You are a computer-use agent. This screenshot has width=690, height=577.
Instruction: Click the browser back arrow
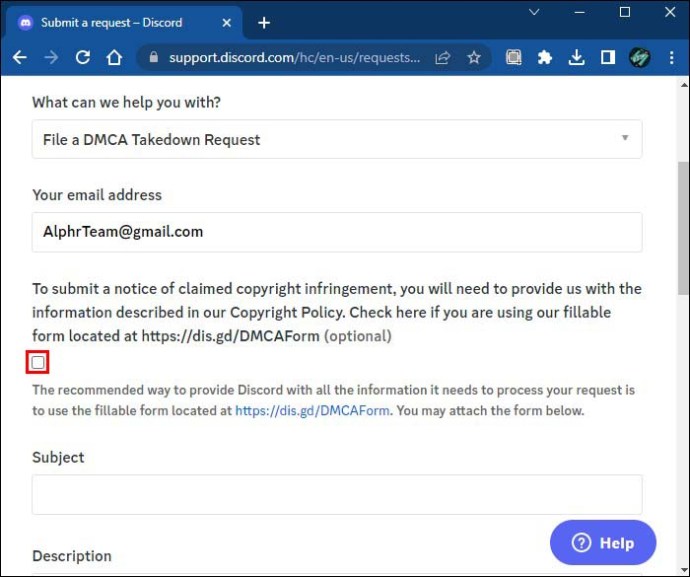click(x=19, y=58)
